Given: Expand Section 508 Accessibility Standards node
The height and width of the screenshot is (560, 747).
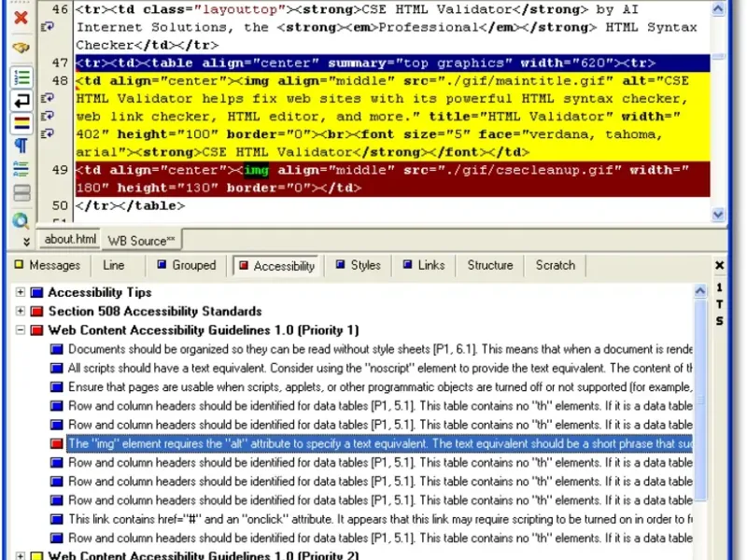Looking at the screenshot, I should (20, 311).
